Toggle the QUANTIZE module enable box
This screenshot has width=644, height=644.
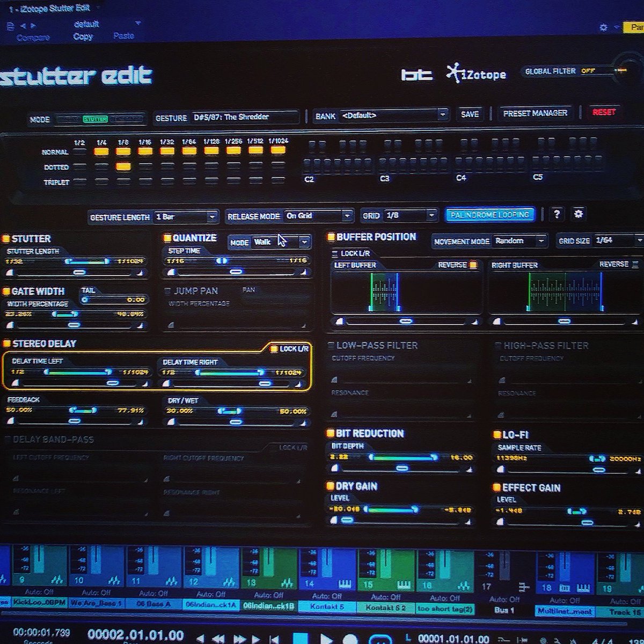[167, 238]
